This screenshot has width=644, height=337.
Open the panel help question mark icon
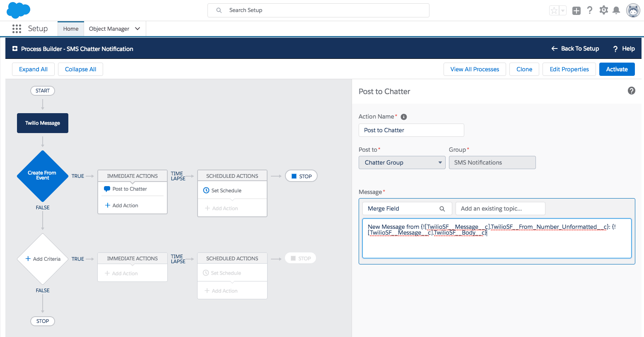coord(631,90)
